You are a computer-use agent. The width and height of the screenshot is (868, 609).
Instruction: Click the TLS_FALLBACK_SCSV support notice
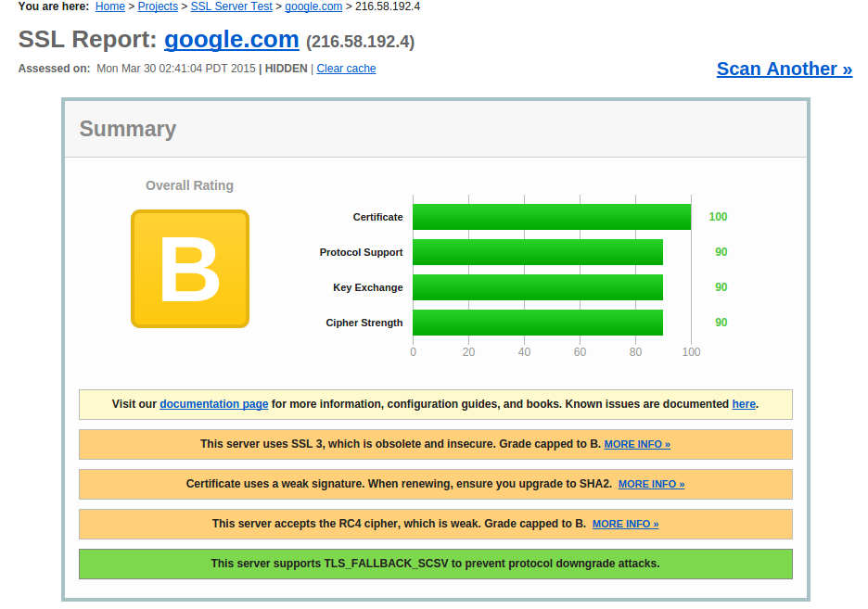[436, 565]
